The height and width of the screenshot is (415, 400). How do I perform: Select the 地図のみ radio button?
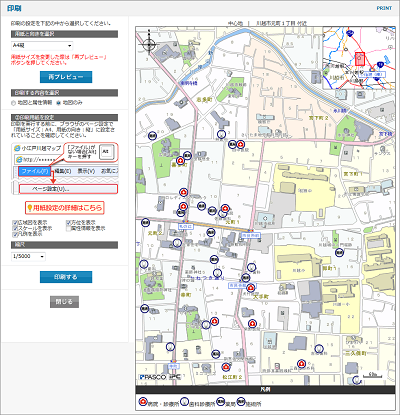pyautogui.click(x=59, y=103)
